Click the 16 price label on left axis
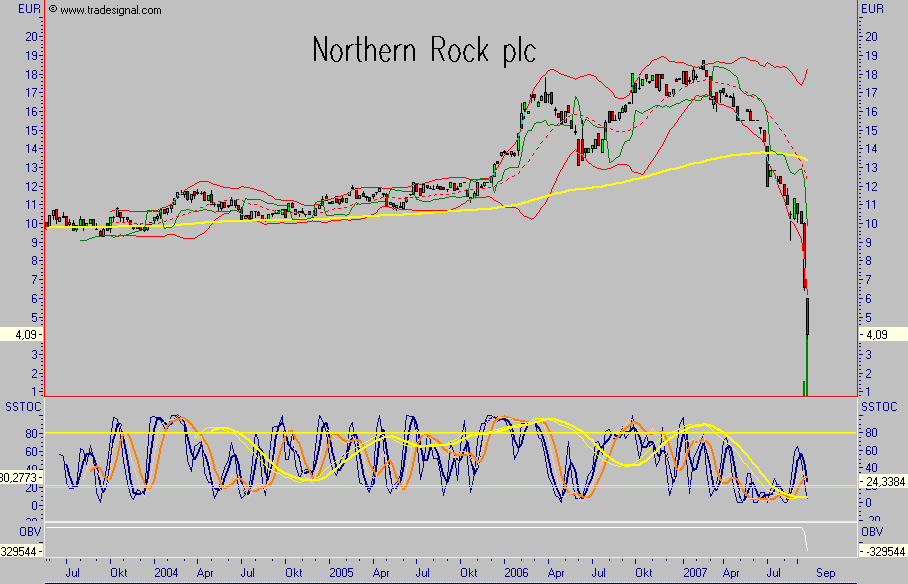908x584 pixels. 31,111
